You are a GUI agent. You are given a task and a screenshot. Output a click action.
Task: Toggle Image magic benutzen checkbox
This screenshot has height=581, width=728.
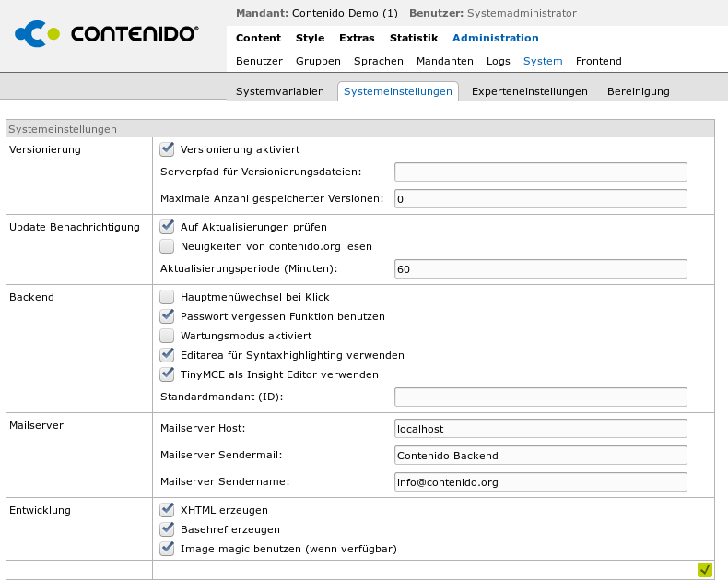(x=167, y=549)
